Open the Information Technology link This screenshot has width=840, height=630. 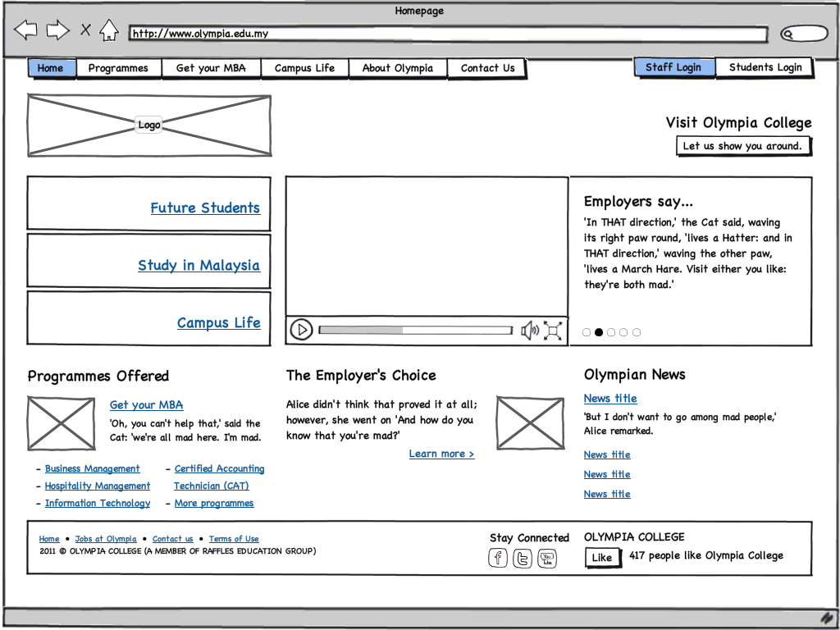pyautogui.click(x=98, y=503)
